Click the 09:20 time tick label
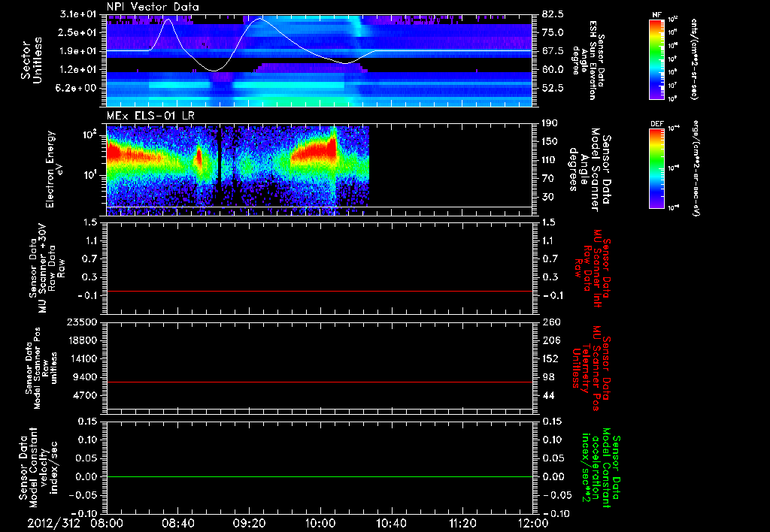 (x=249, y=523)
